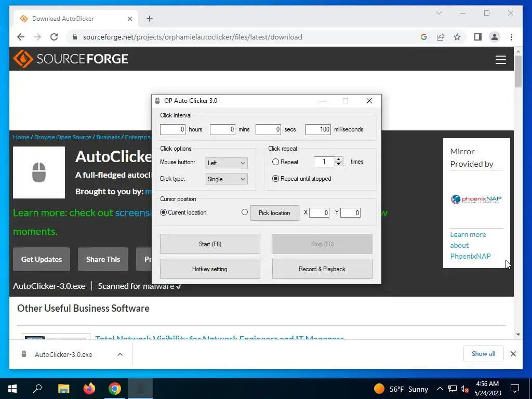Open a new browser tab
This screenshot has width=532, height=399.
[149, 19]
